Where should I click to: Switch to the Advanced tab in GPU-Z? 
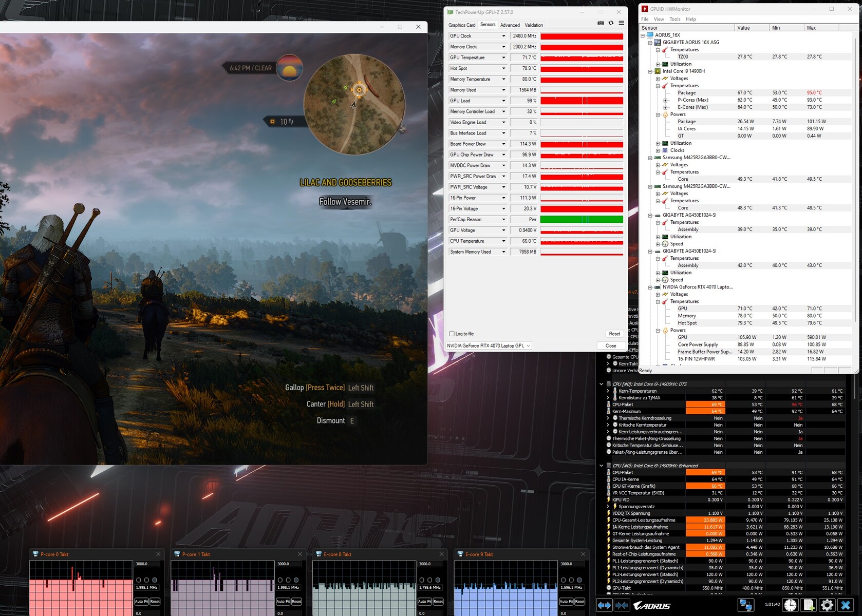[x=510, y=25]
